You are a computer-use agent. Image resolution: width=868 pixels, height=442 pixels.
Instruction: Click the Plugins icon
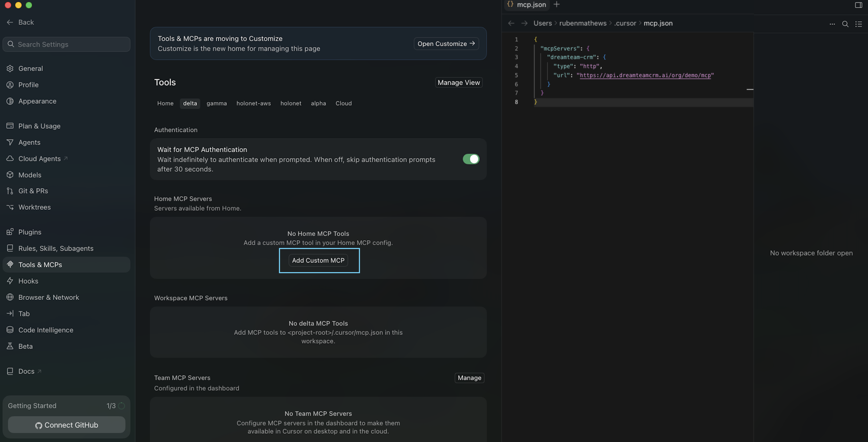coord(10,232)
